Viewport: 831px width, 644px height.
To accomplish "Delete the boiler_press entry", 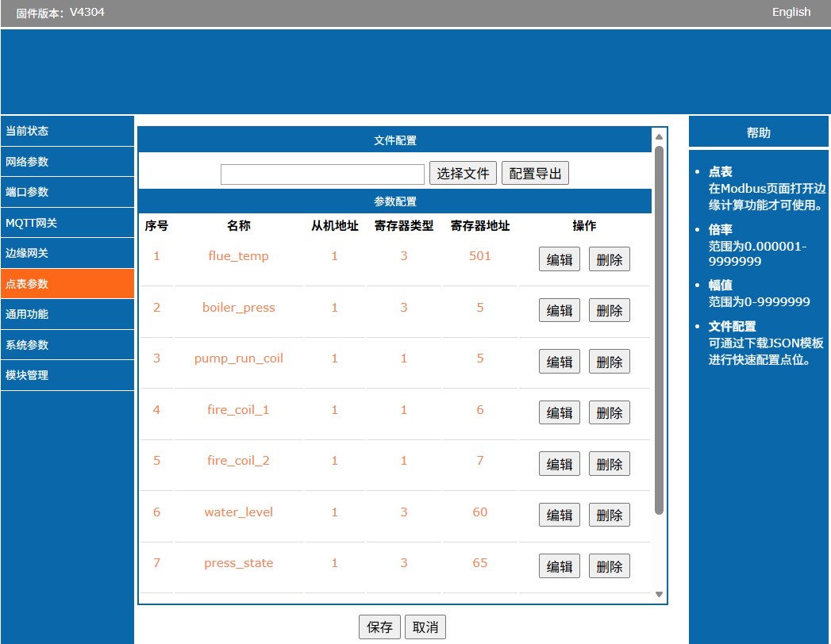I will coord(609,311).
